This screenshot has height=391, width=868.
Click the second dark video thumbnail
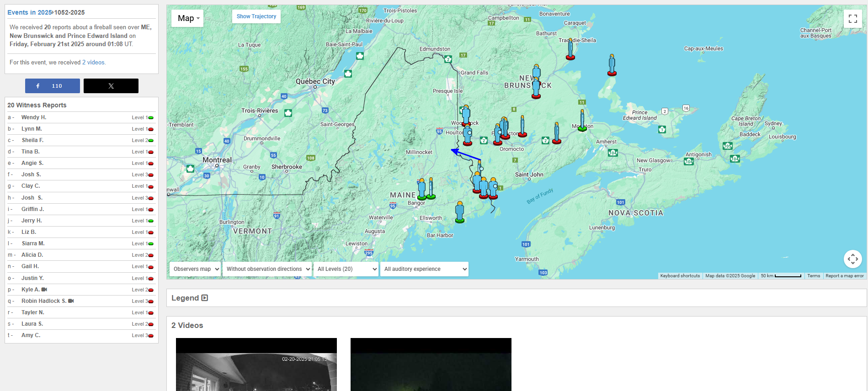pyautogui.click(x=431, y=365)
